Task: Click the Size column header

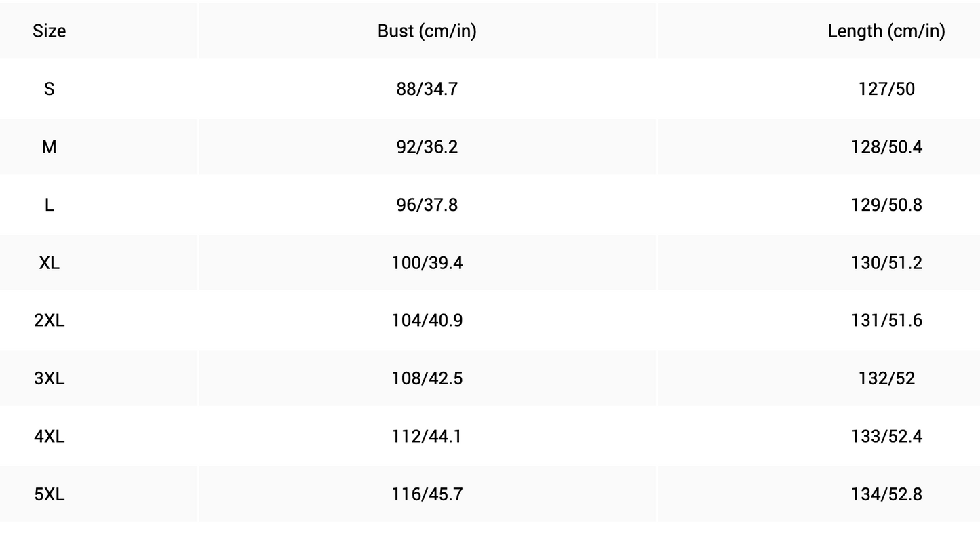Action: 49,31
